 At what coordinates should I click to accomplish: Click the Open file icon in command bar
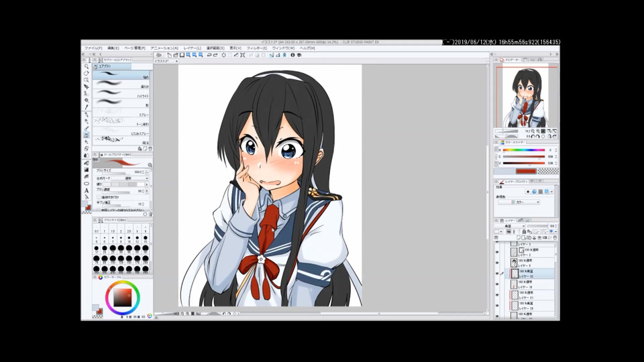pos(175,55)
